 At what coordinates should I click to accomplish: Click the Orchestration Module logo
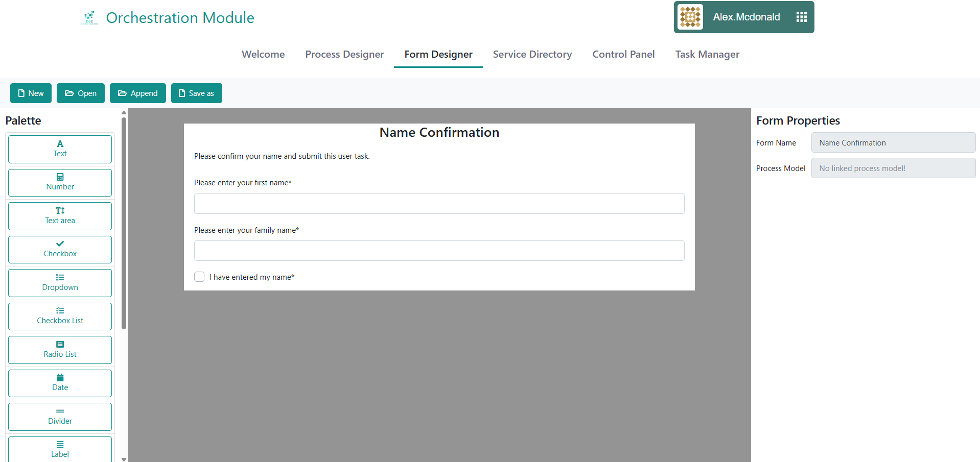pyautogui.click(x=89, y=17)
